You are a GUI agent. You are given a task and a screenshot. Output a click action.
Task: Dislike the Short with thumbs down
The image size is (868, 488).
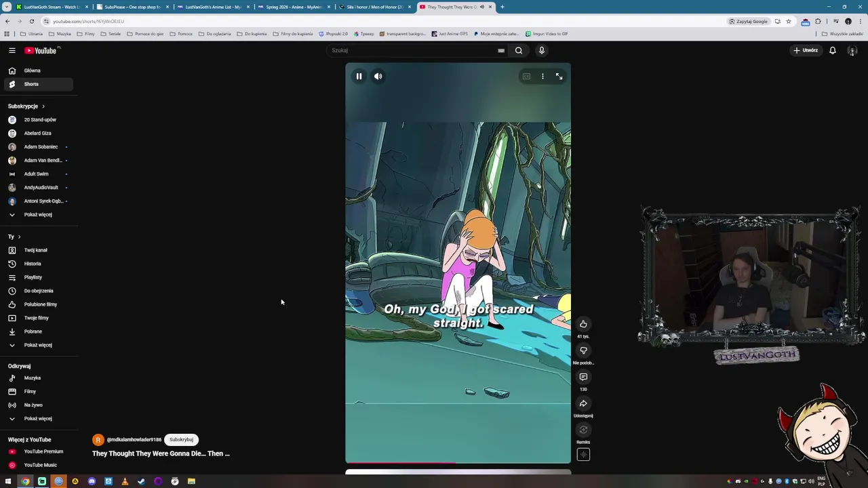[583, 350]
